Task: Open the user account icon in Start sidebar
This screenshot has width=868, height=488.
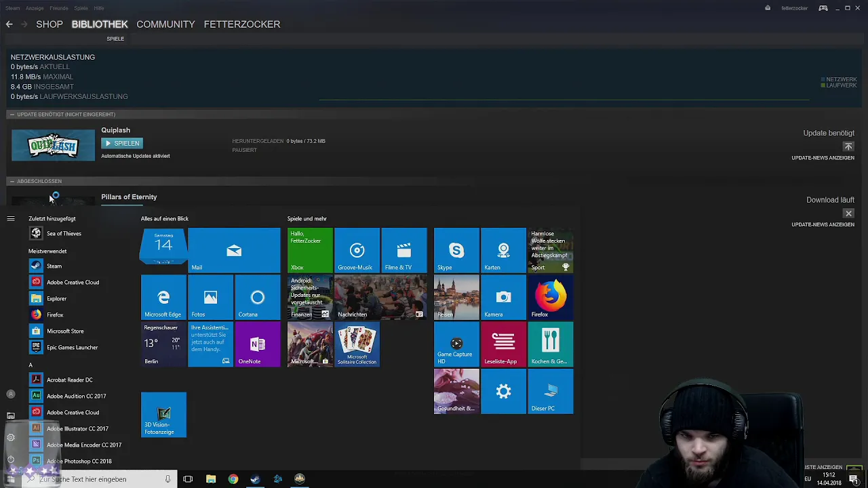Action: tap(11, 394)
